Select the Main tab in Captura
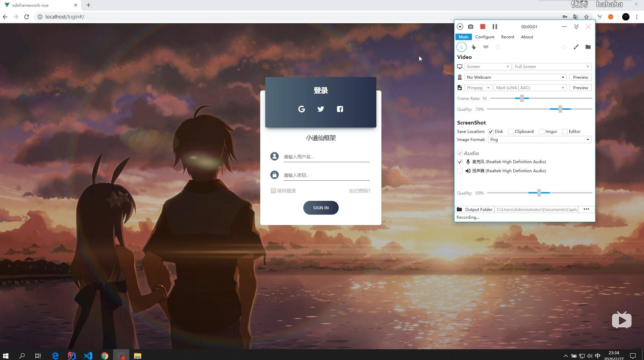Viewport: 644px width, 360px height. pyautogui.click(x=464, y=37)
